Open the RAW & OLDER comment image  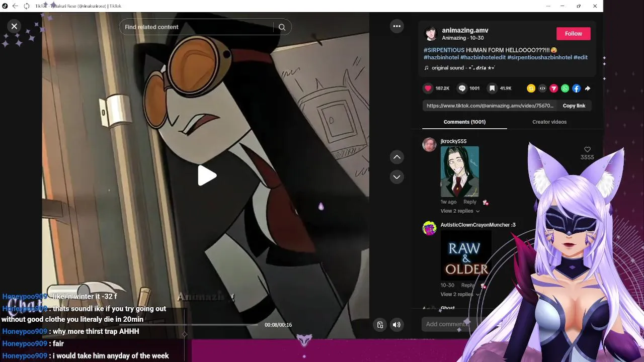click(466, 255)
